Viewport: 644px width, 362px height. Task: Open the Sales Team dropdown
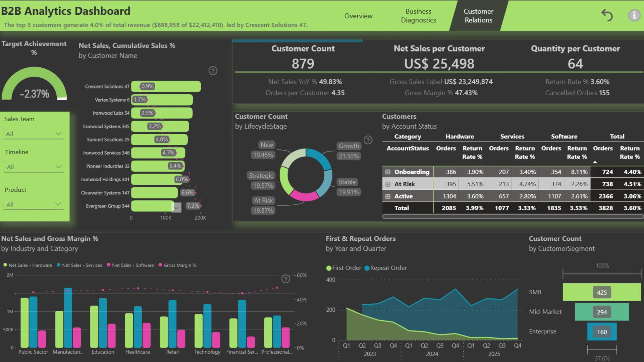pyautogui.click(x=34, y=134)
